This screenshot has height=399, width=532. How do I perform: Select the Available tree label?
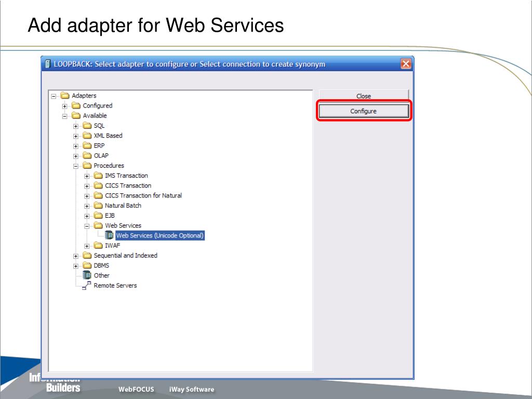95,116
